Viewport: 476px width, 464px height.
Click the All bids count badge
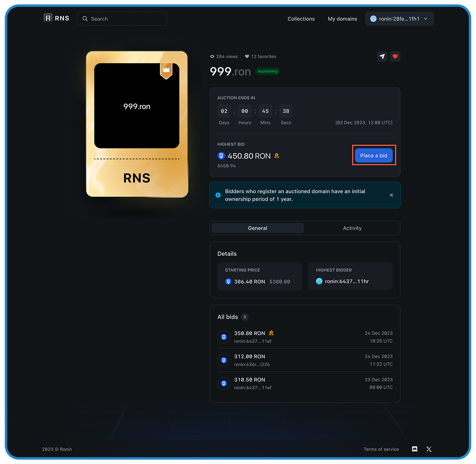click(245, 317)
